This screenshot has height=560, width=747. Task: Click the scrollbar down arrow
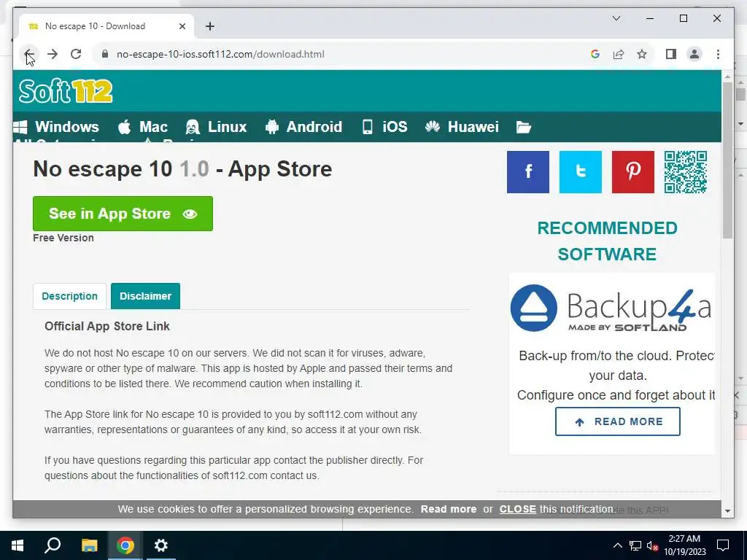pos(727,511)
